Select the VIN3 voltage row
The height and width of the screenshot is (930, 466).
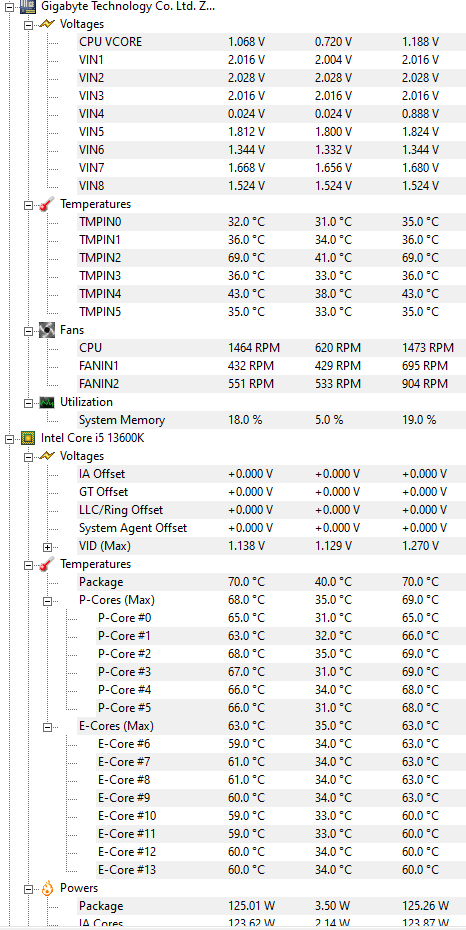[271, 96]
